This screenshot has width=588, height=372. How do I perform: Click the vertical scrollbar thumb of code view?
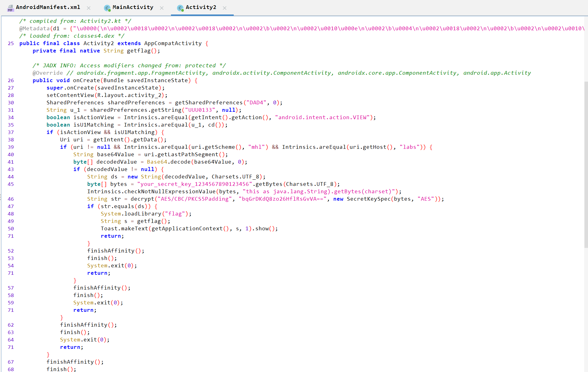click(586, 164)
